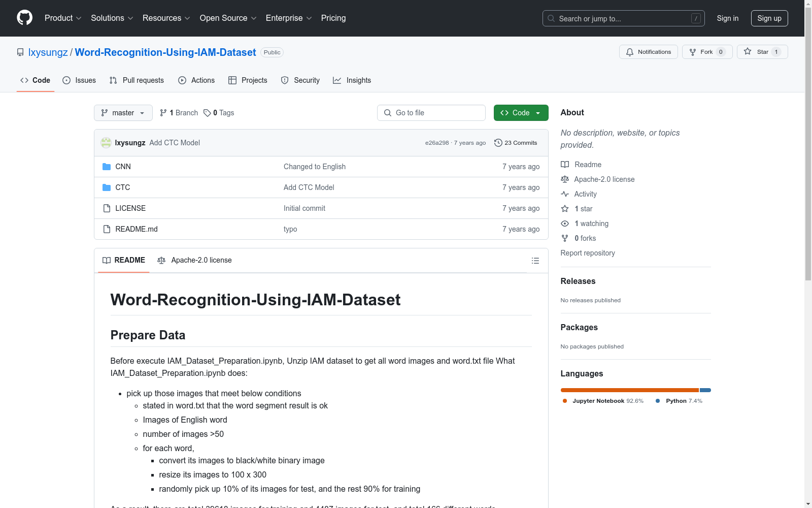Click the Apache-2.0 license scale icon in About

[x=565, y=179]
